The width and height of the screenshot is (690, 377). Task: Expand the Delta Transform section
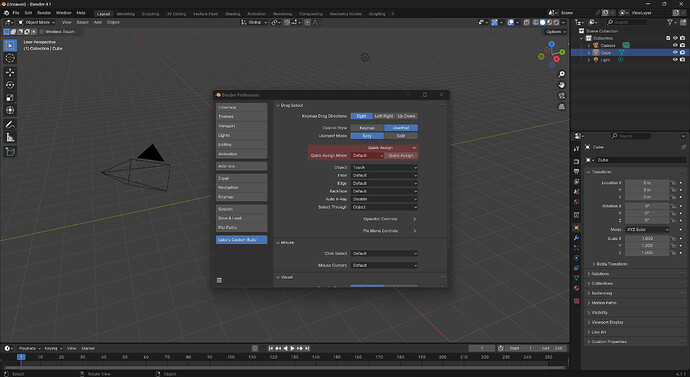[x=612, y=264]
